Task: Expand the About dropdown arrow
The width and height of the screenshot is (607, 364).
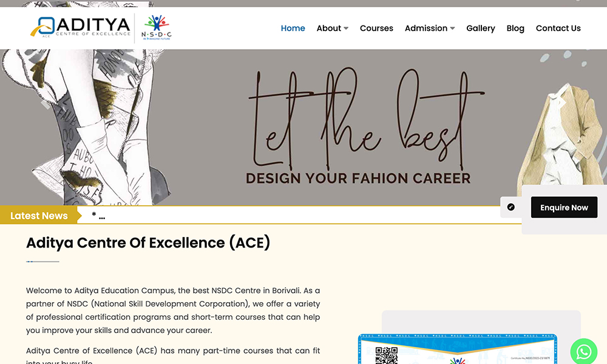Action: point(346,29)
